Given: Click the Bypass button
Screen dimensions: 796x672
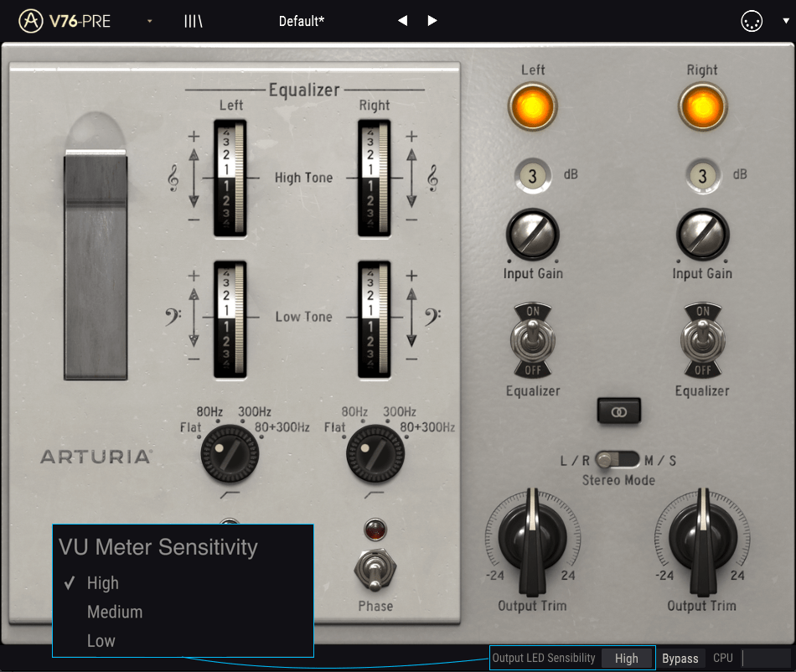Looking at the screenshot, I should tap(680, 659).
